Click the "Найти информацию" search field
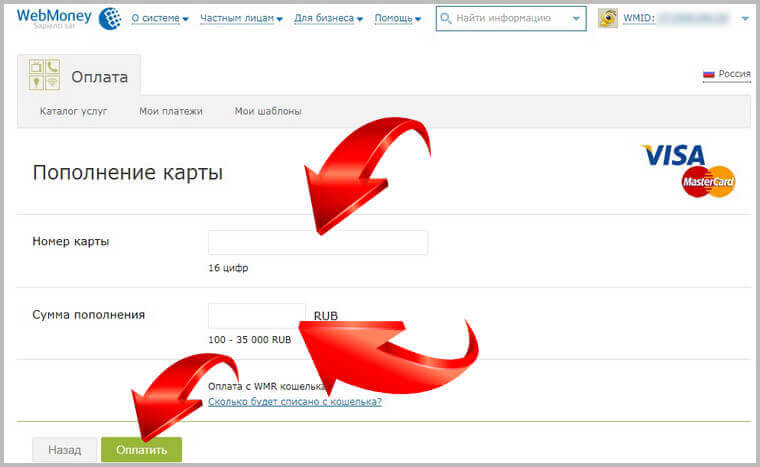This screenshot has width=760, height=467. [x=511, y=18]
